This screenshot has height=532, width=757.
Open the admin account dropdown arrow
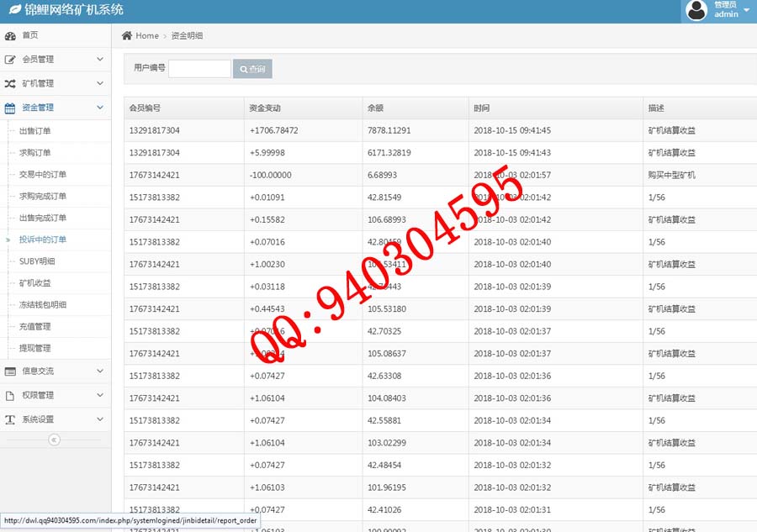[x=746, y=10]
